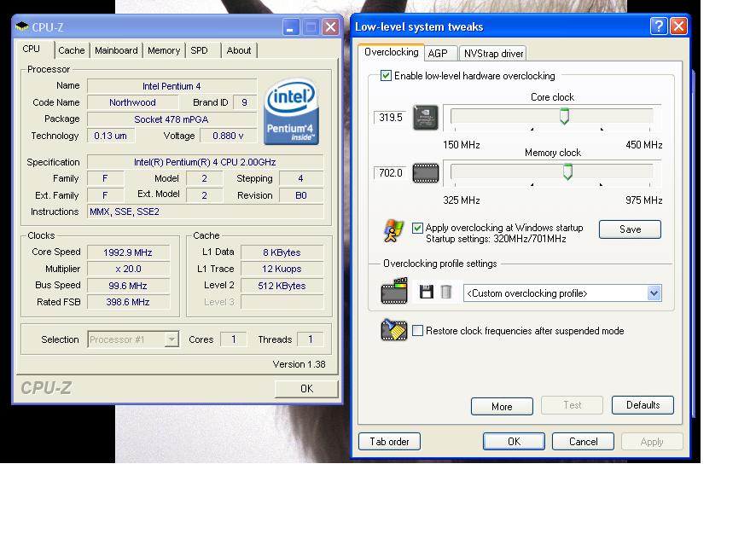756x545 pixels.
Task: Select the CPU tab in CPU-Z
Action: [x=32, y=49]
